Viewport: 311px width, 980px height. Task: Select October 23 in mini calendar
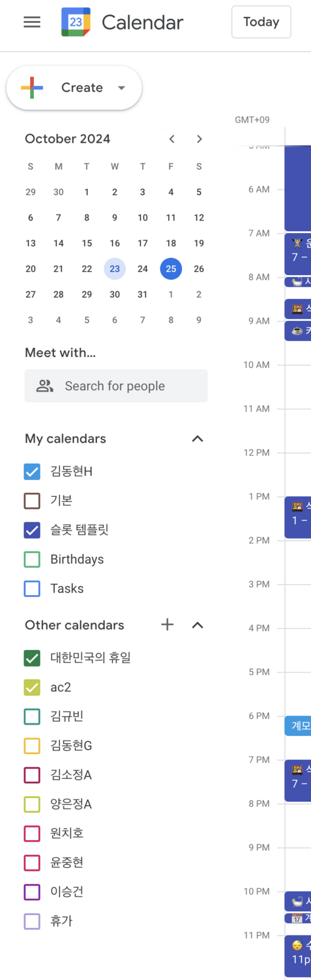pyautogui.click(x=115, y=269)
